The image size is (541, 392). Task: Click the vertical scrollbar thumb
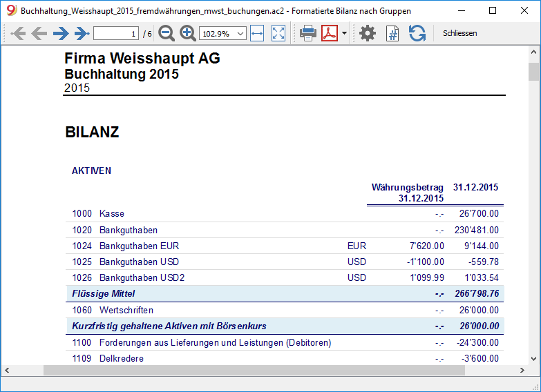pos(534,72)
